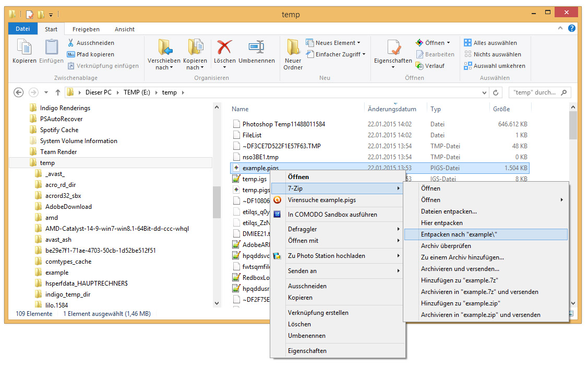588x366 pixels.
Task: Navigate up with the up arrow
Action: pyautogui.click(x=58, y=92)
